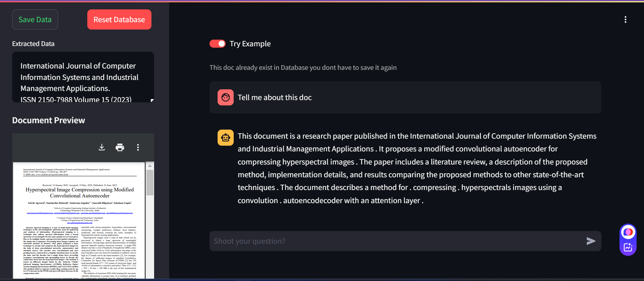Focus the 'Shoot your question?' input field
Image resolution: width=644 pixels, height=281 pixels.
[396, 241]
